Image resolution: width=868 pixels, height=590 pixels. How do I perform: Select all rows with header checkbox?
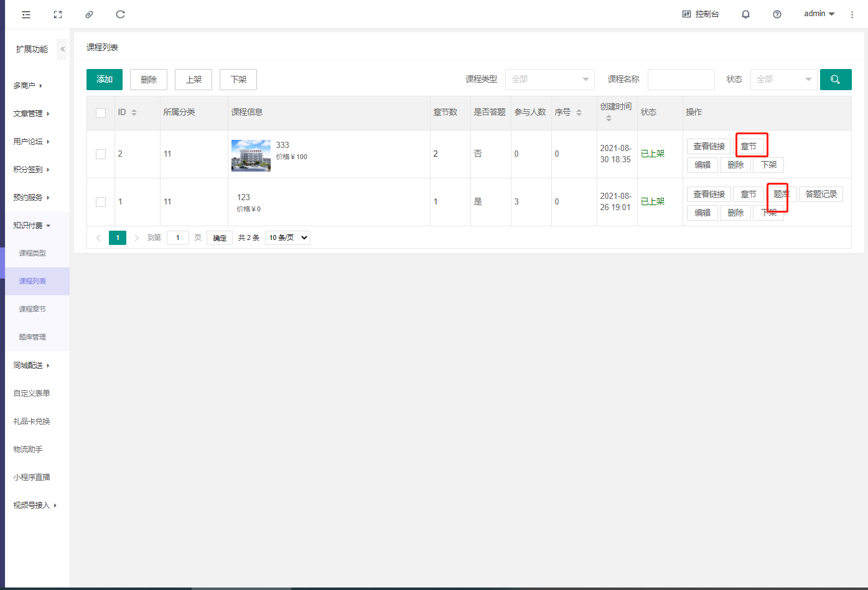click(101, 113)
